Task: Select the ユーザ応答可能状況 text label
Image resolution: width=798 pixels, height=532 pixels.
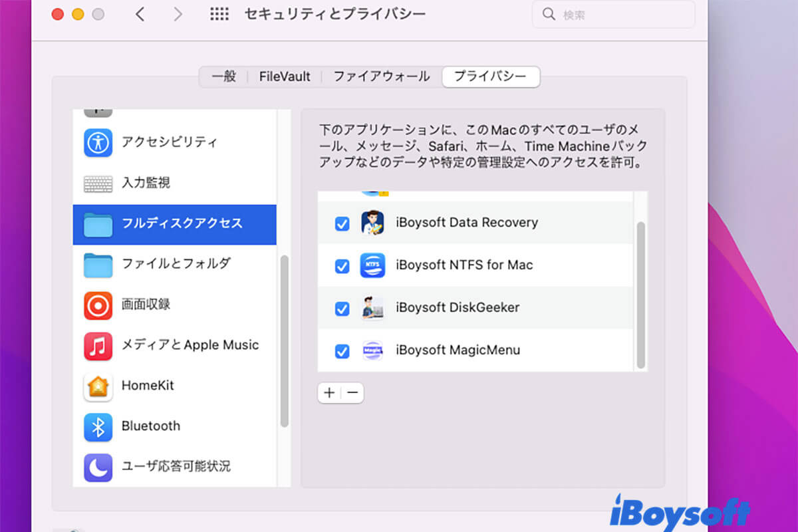Action: (x=176, y=466)
